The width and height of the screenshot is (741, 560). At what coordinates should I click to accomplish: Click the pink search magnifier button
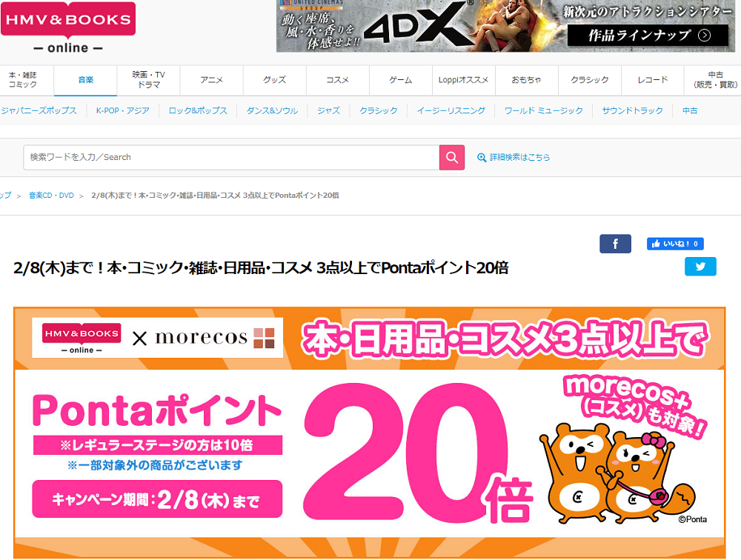pyautogui.click(x=452, y=157)
